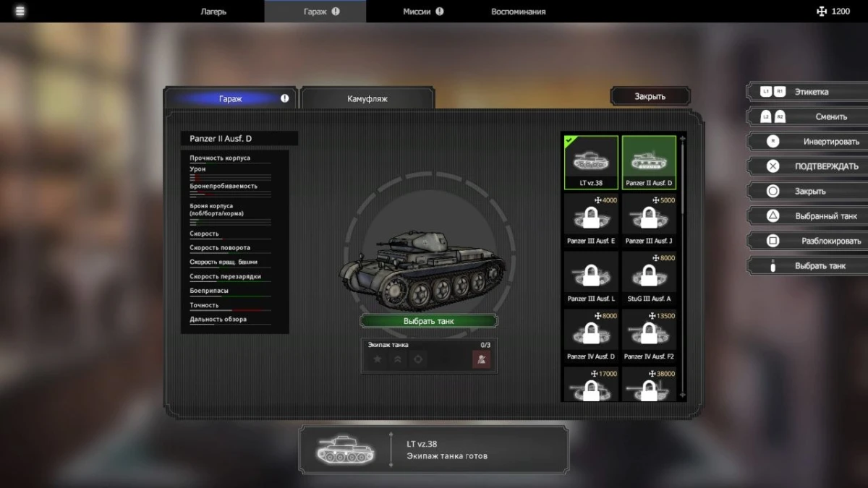Viewport: 868px width, 488px height.
Task: Select locked Panzer III Ausf. E tank
Action: coord(591,219)
